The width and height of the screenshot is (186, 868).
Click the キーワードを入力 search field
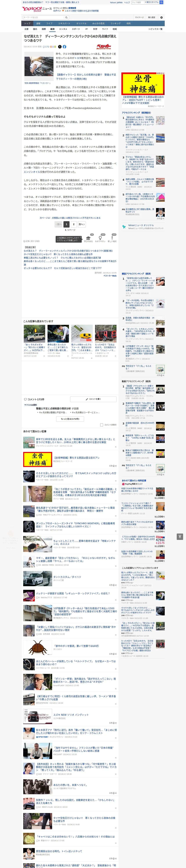click(x=43, y=18)
